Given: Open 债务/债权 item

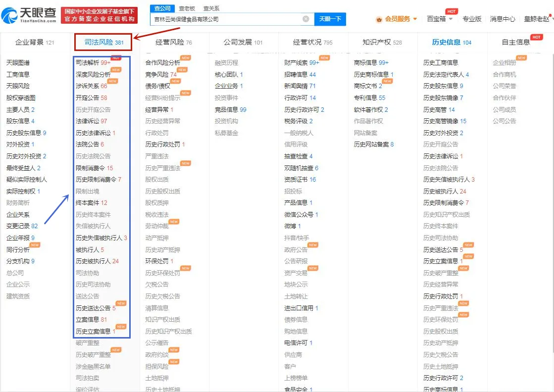Looking at the screenshot, I should click(157, 86).
